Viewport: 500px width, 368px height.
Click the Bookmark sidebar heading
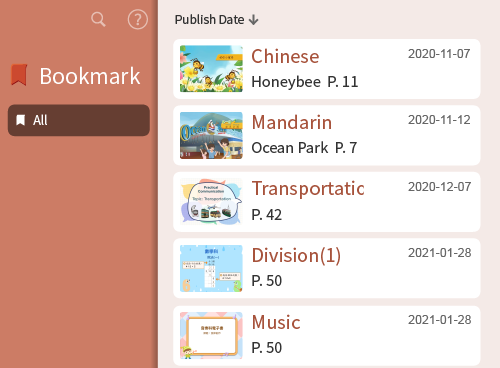90,76
